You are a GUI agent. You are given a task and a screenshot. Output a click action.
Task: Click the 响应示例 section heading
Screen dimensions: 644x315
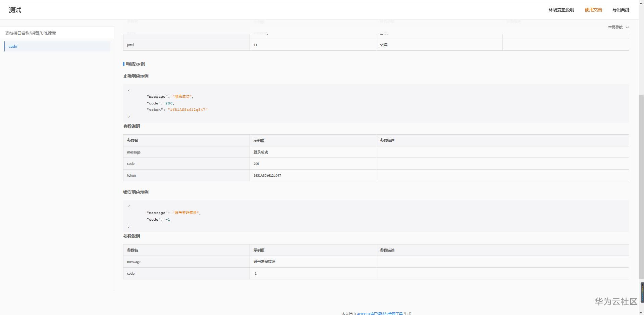(136, 64)
